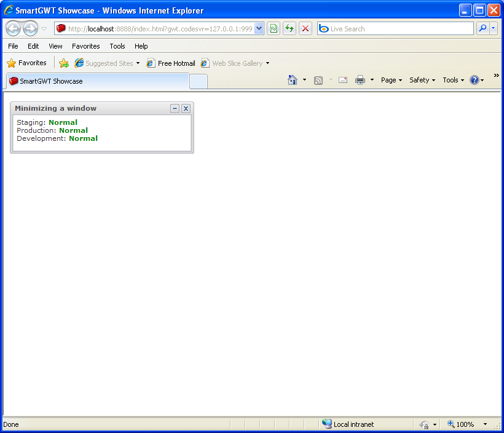This screenshot has width=504, height=433.
Task: Open the Favorites center star button
Action: [26, 63]
